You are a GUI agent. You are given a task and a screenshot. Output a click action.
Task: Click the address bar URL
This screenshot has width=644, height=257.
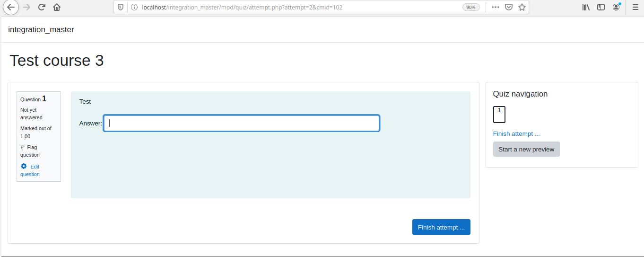pos(242,7)
